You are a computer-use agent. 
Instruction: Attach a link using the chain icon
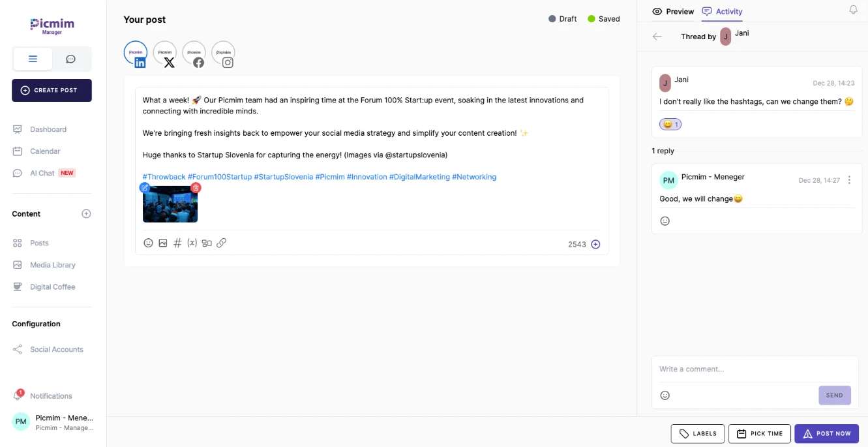221,242
